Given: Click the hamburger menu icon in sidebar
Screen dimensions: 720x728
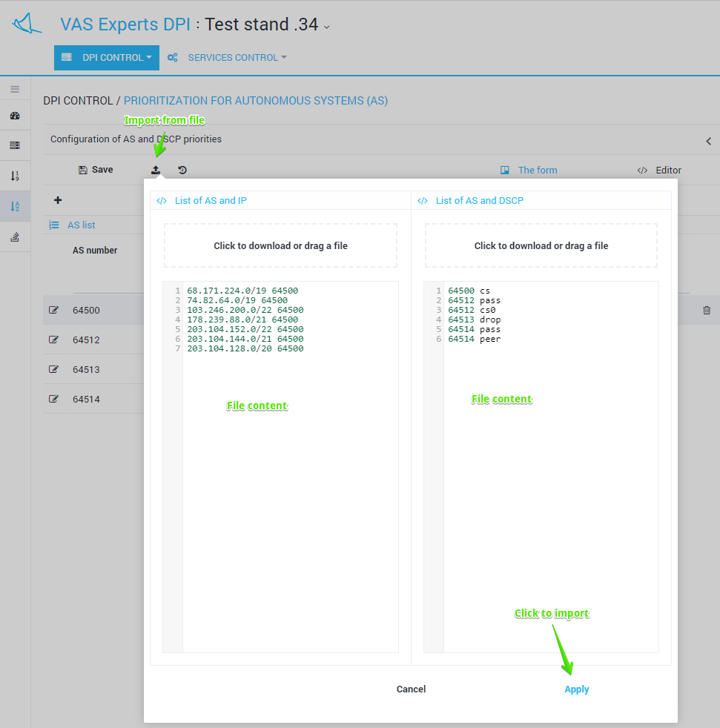Looking at the screenshot, I should (x=15, y=89).
